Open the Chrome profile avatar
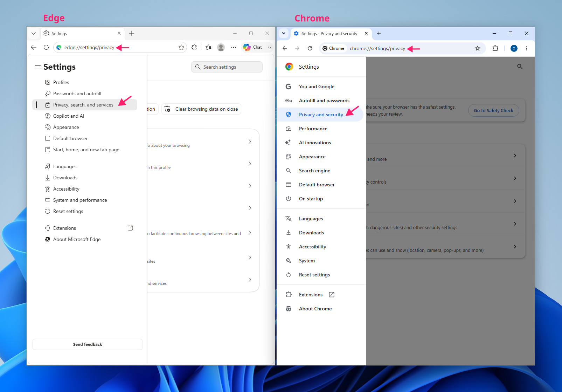This screenshot has width=562, height=392. [514, 48]
